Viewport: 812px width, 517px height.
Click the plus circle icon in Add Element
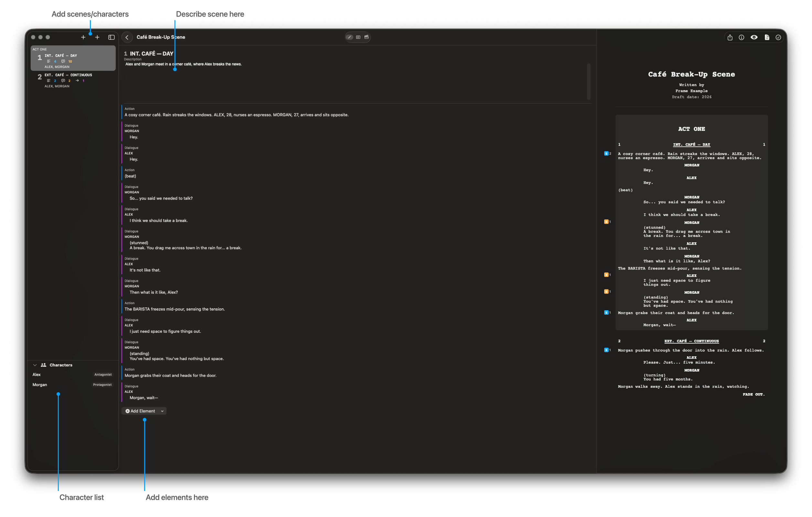click(x=127, y=411)
